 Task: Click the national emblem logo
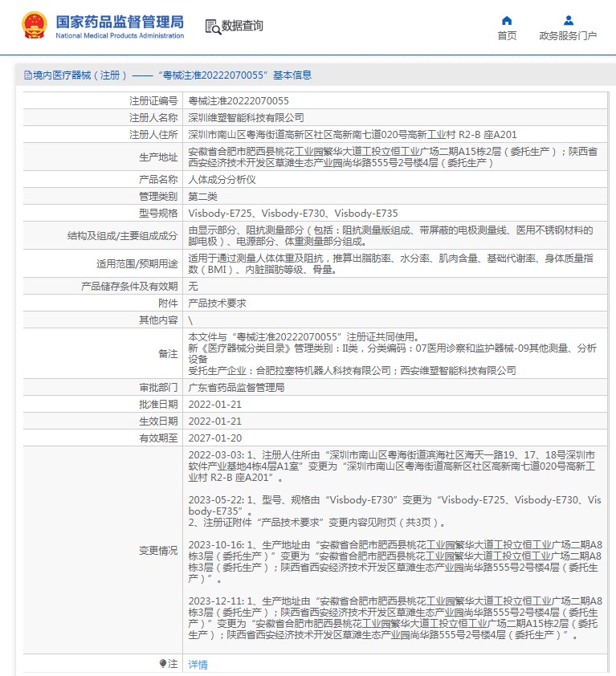click(34, 25)
